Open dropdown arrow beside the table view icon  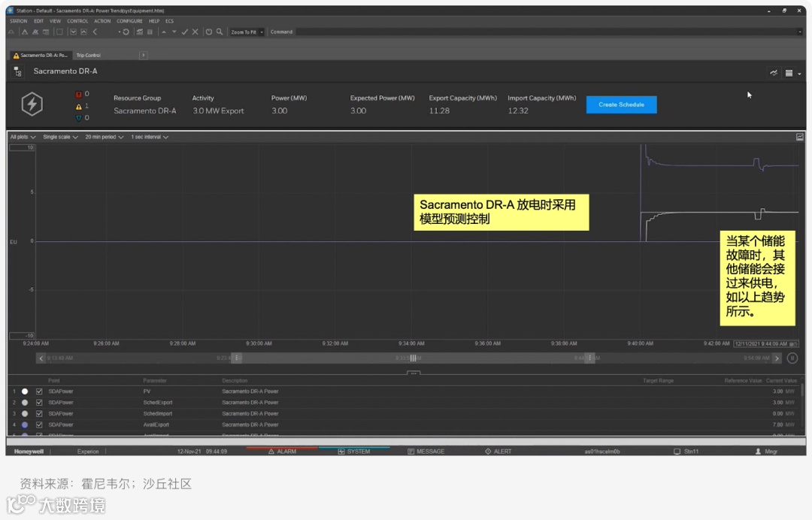point(799,74)
